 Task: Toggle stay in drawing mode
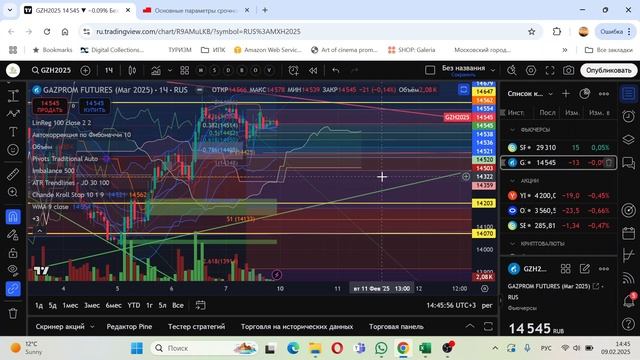tap(13, 235)
